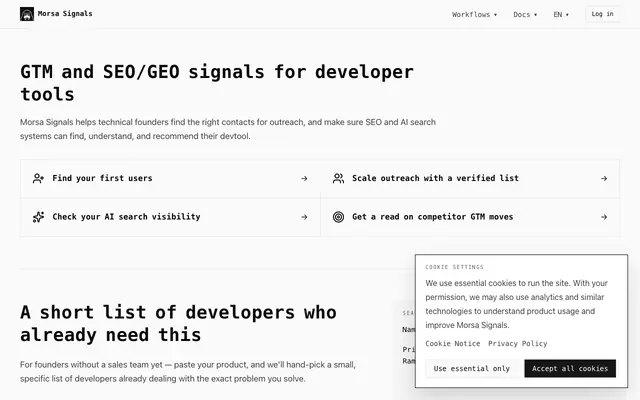Click heading A short list of developers
Viewport: 640px width, 400px height.
click(x=178, y=324)
